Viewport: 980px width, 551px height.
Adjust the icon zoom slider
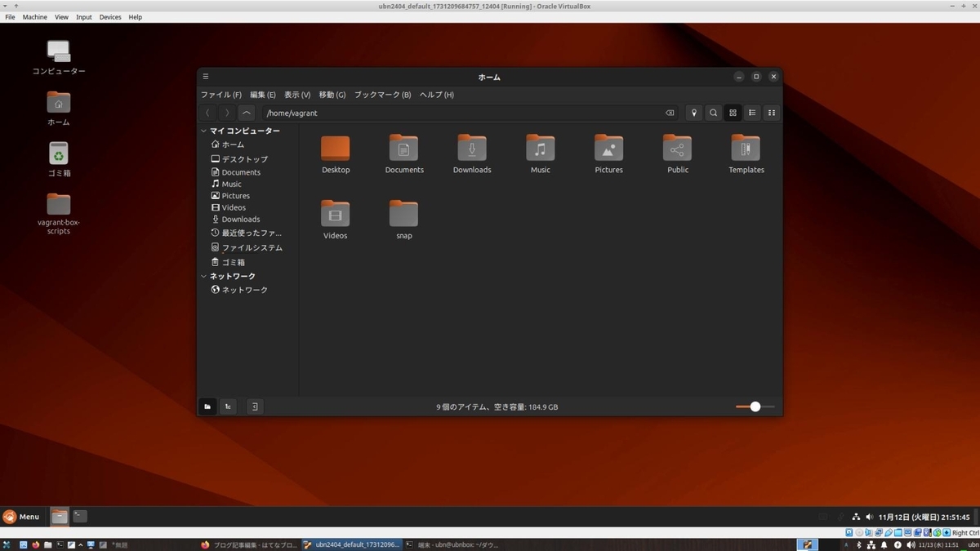pyautogui.click(x=755, y=407)
